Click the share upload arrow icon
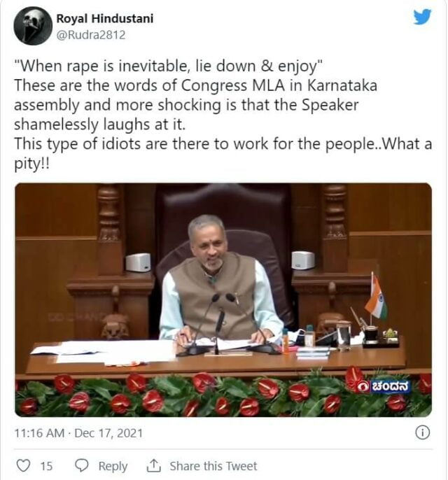Viewport: 448px width, 480px height. [x=153, y=465]
